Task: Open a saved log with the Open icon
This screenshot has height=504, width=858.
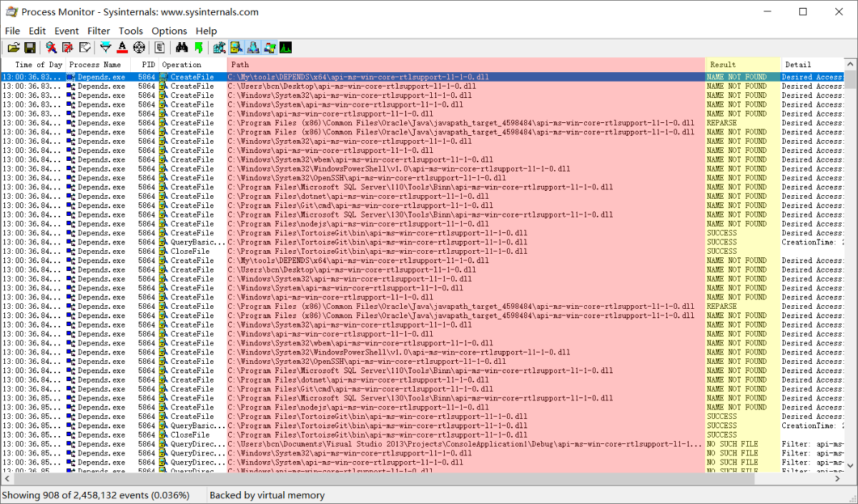Action: 14,48
